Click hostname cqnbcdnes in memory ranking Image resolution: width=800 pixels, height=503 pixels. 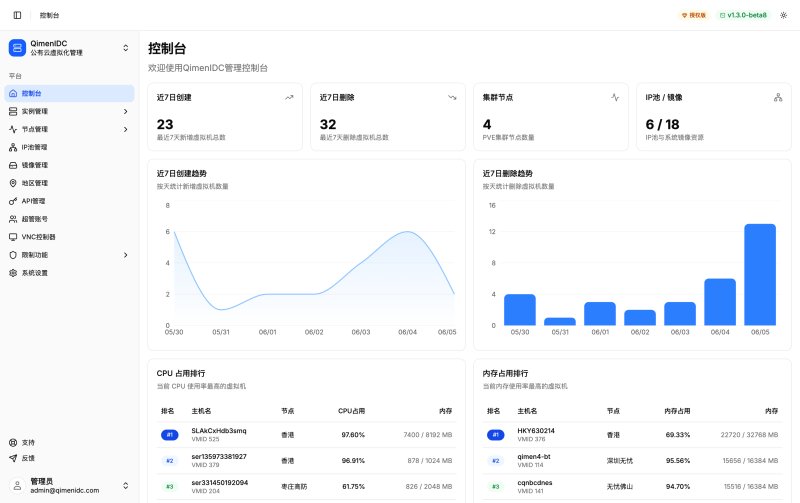click(535, 483)
